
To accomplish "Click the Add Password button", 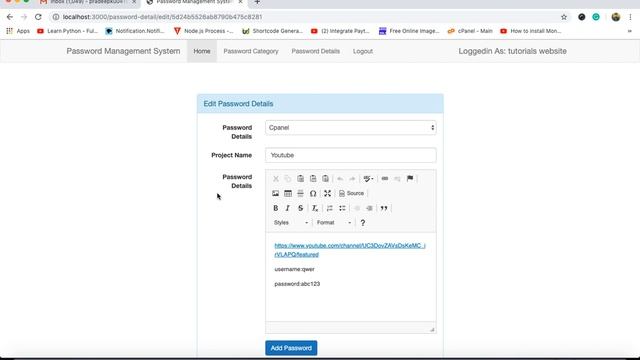I will [291, 348].
